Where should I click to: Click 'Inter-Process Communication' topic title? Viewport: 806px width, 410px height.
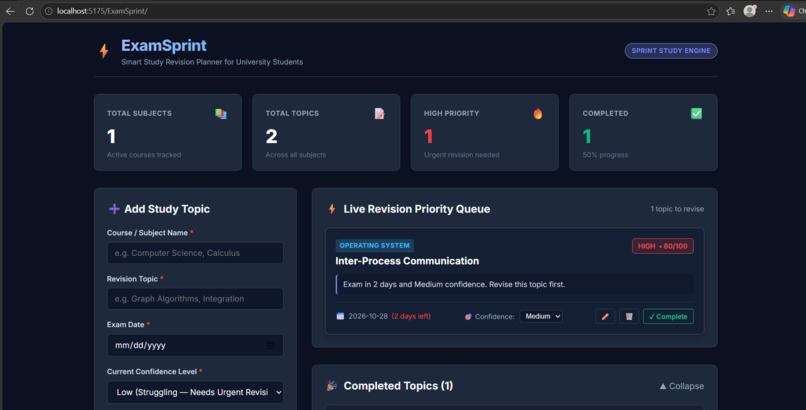(407, 261)
